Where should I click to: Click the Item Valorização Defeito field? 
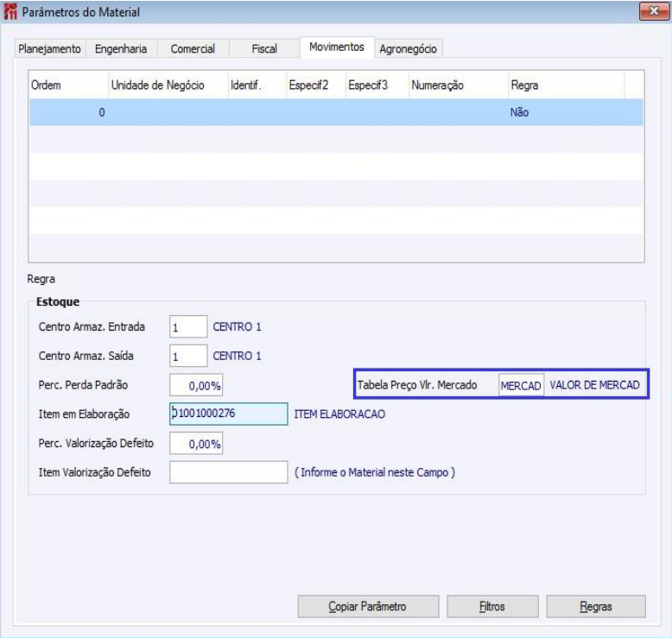pos(228,472)
